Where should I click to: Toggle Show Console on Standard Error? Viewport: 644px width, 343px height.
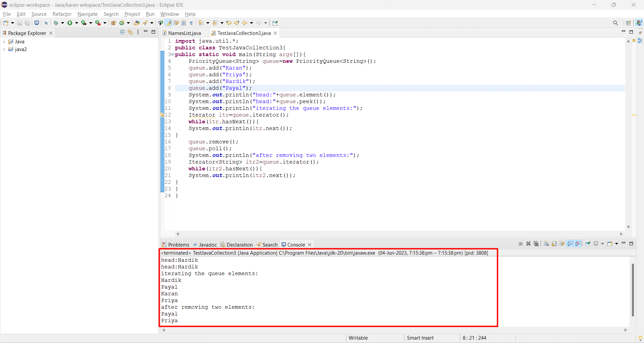578,244
